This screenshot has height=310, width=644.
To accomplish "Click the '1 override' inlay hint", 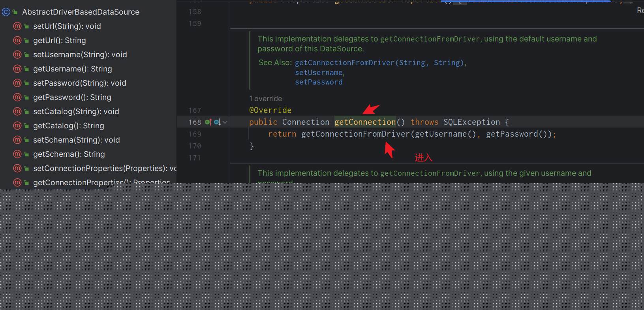I will 265,99.
